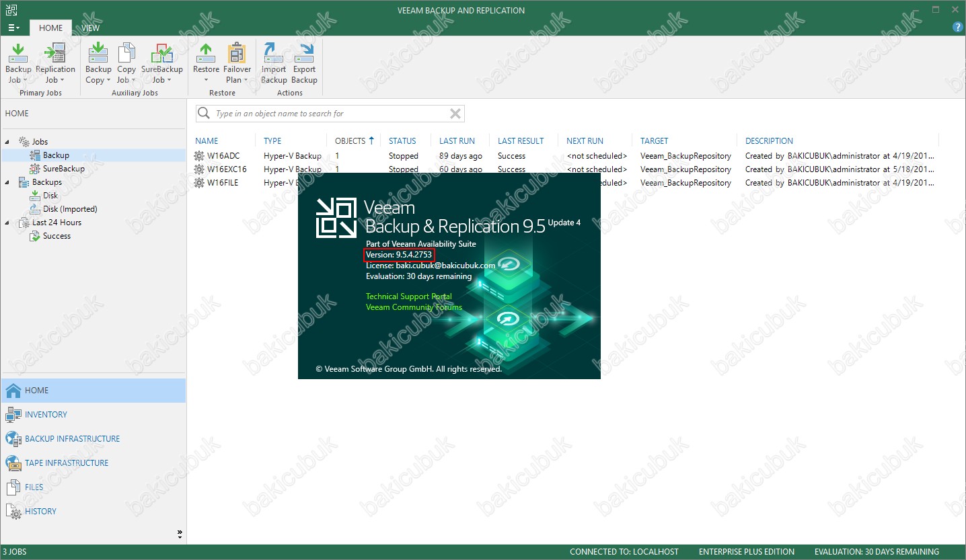
Task: Click Jobs root tree item
Action: pyautogui.click(x=40, y=142)
